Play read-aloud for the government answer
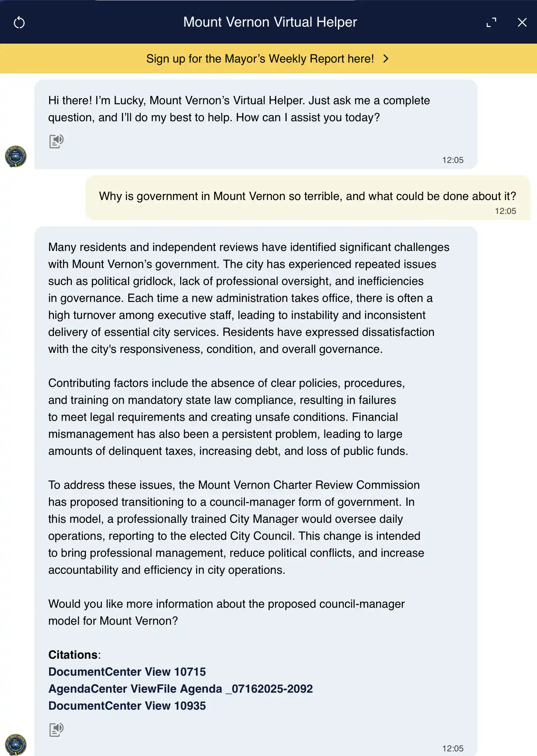The image size is (537, 756). pyautogui.click(x=56, y=729)
